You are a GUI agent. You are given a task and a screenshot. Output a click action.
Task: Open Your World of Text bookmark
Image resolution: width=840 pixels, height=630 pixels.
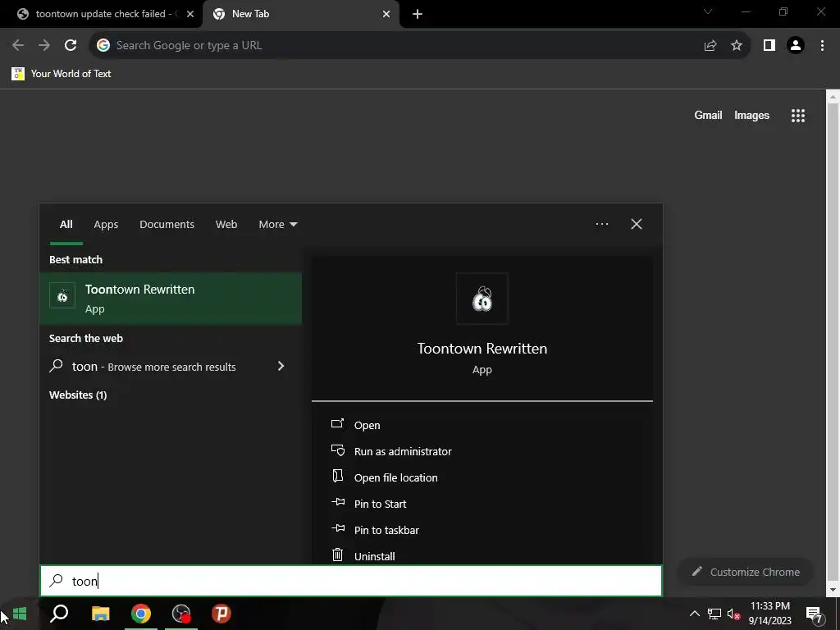pos(62,74)
